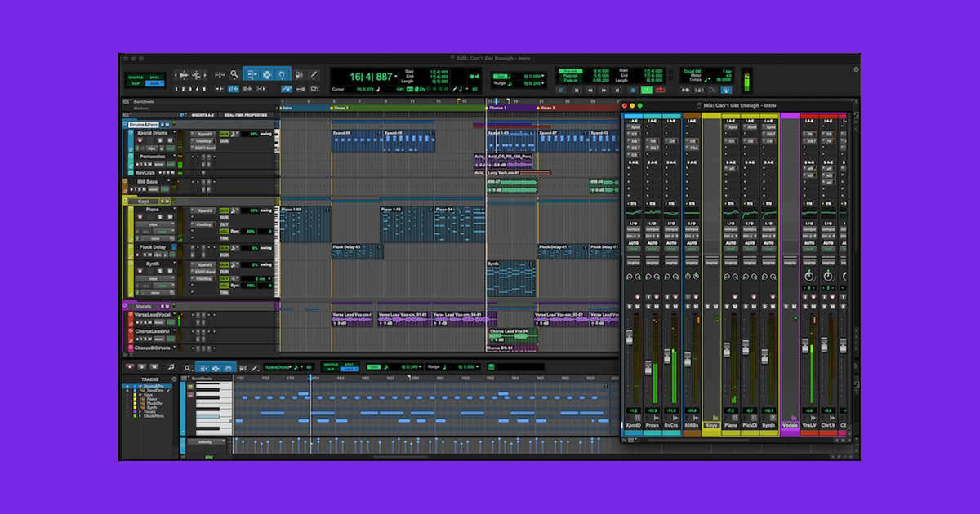Grab the Vocals channel fader in the mixer
980x514 pixels.
(790, 359)
